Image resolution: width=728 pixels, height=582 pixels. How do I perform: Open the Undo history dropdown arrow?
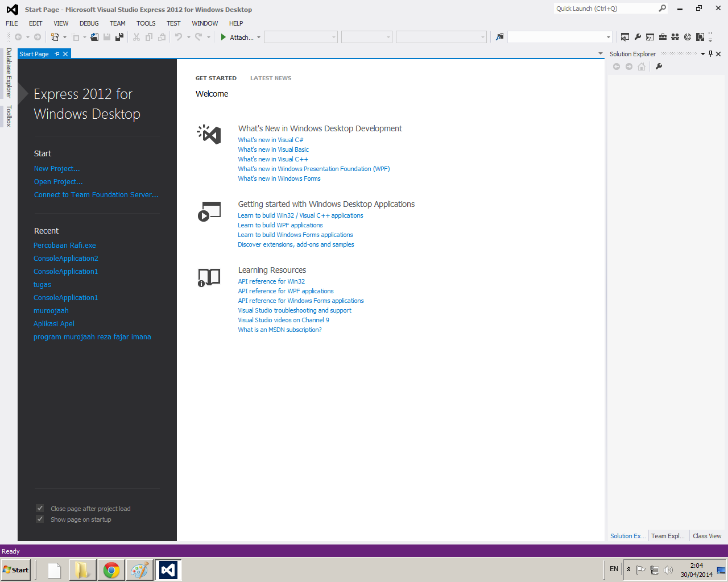click(x=188, y=38)
